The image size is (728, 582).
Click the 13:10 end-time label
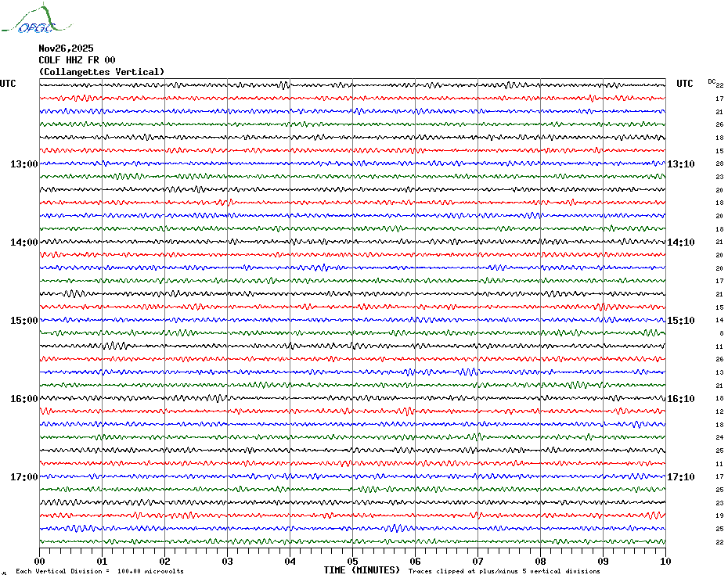pyautogui.click(x=681, y=163)
